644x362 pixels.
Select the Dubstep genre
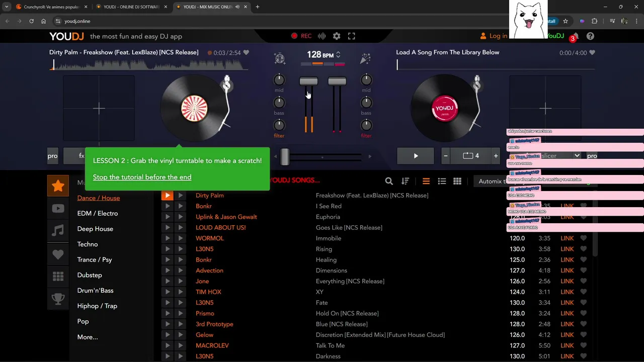click(x=90, y=275)
